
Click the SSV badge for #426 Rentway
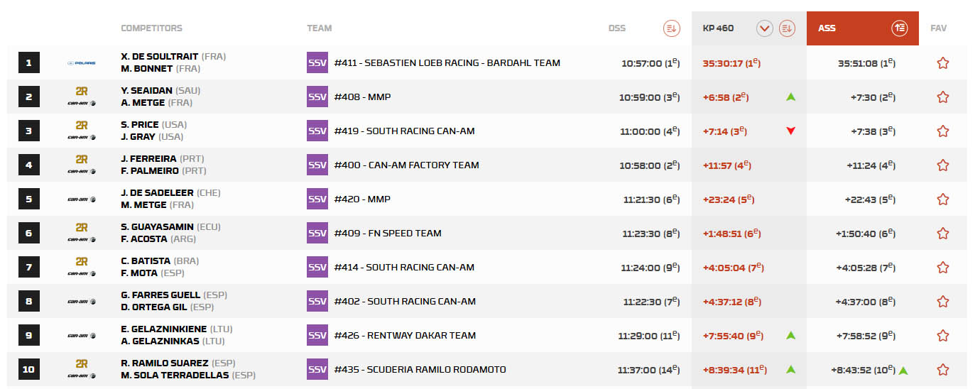(x=317, y=335)
